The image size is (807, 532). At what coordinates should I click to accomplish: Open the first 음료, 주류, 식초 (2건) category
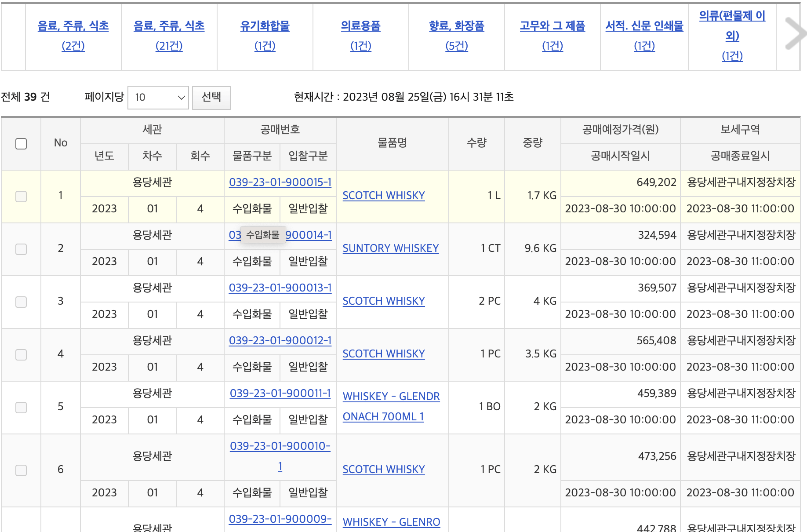tap(73, 36)
